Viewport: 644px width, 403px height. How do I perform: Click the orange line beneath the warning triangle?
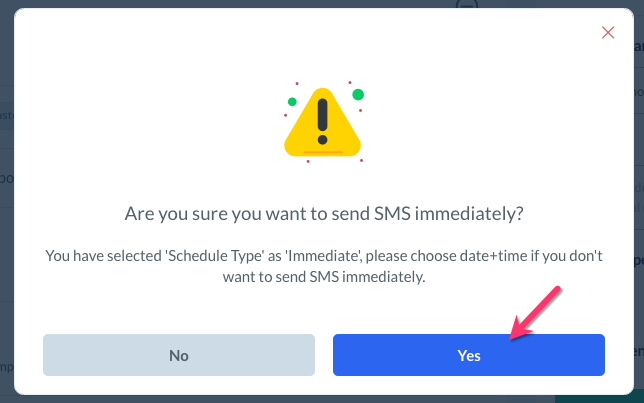(x=320, y=152)
